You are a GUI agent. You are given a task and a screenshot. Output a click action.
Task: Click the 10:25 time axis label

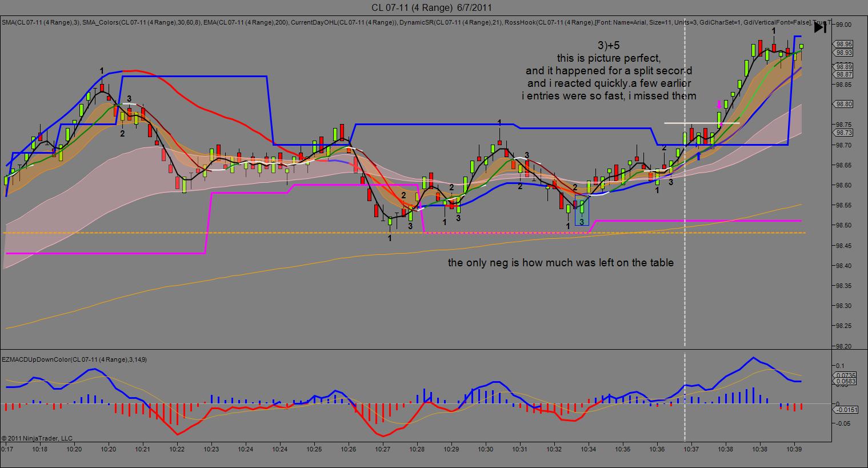(x=314, y=449)
